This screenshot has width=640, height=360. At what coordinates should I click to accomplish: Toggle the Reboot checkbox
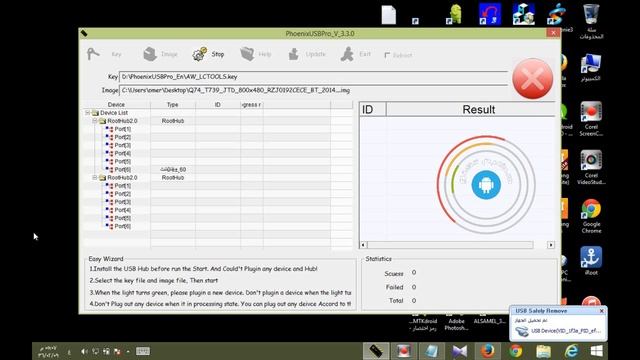tap(387, 55)
